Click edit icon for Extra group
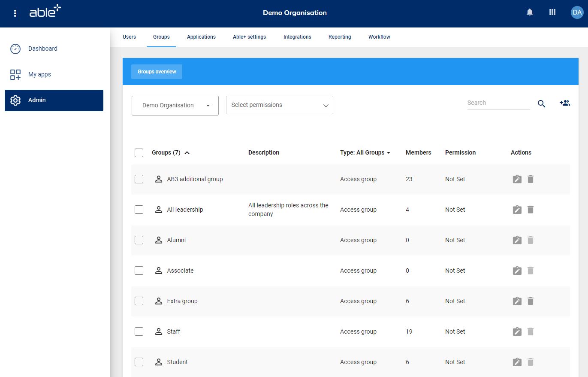 pos(517,301)
